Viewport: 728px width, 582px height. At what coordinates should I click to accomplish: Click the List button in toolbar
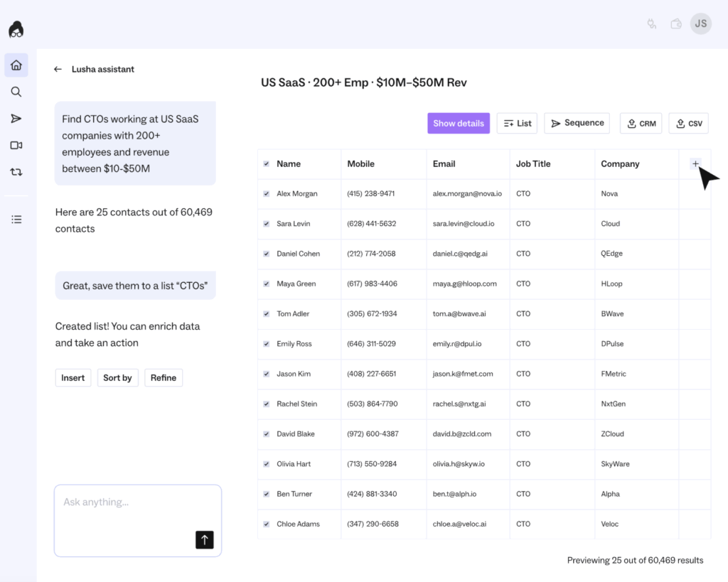click(x=517, y=124)
